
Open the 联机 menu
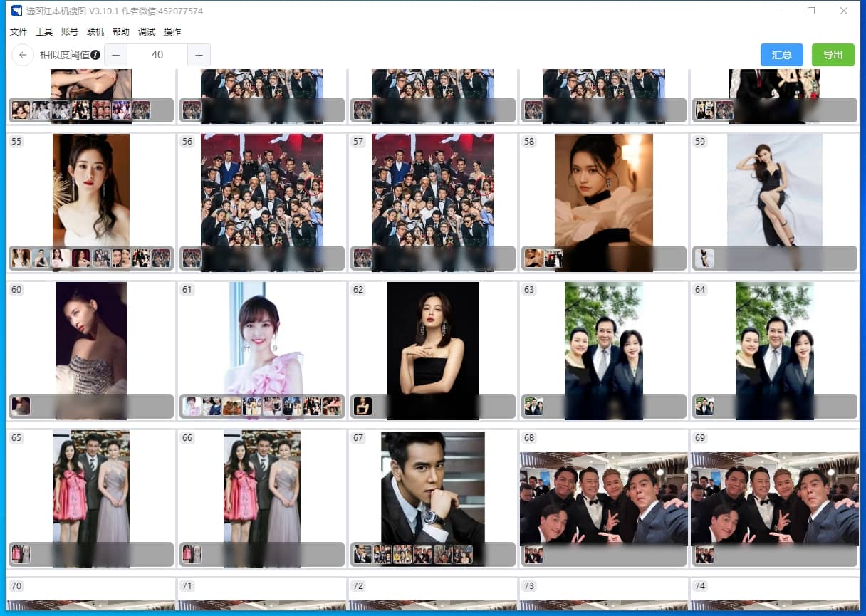pyautogui.click(x=95, y=32)
